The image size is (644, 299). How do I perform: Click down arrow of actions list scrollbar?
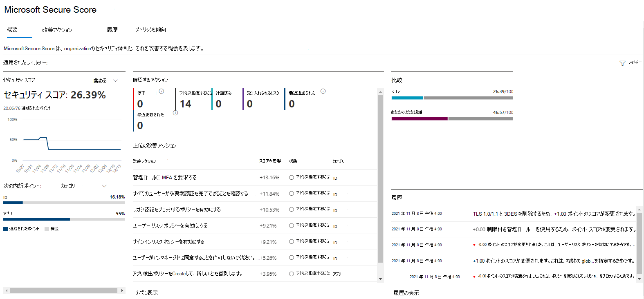pos(381,279)
